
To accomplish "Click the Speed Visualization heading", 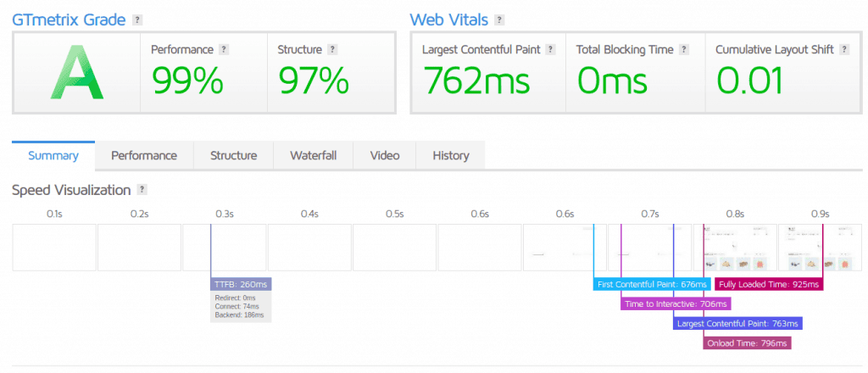I will (71, 191).
